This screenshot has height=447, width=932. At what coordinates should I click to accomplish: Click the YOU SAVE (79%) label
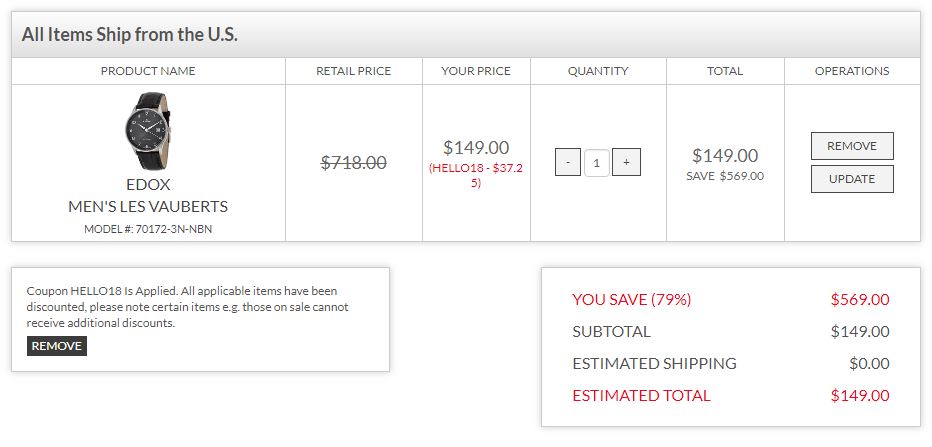click(x=631, y=300)
